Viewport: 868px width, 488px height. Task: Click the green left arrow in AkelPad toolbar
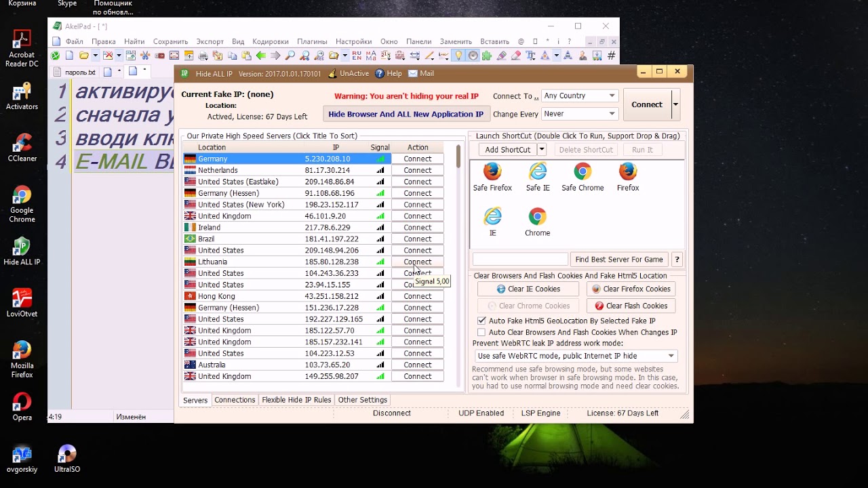point(260,56)
